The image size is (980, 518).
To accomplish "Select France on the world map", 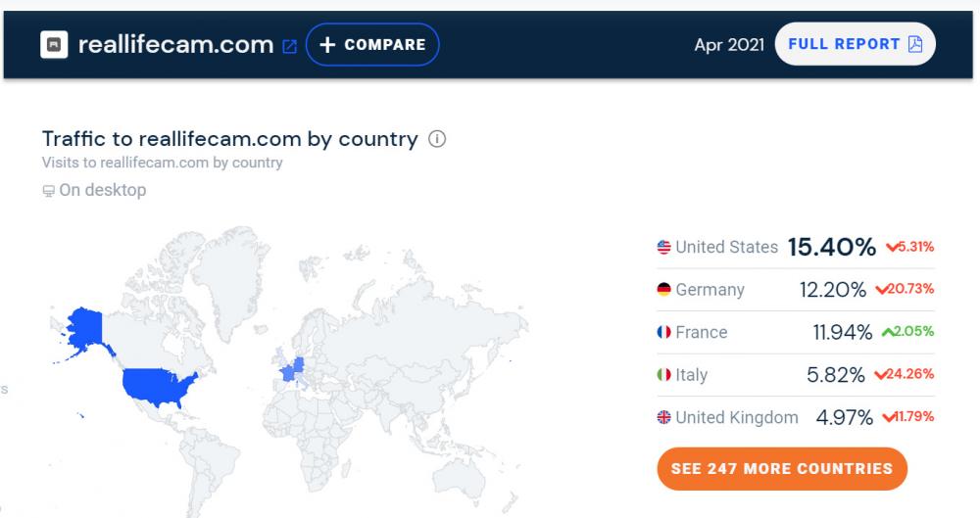I will [x=287, y=372].
